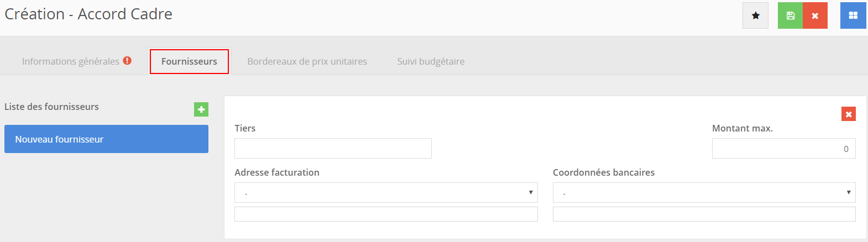
Task: Open the Bordereaux de prix unitaires tab
Action: pyautogui.click(x=307, y=61)
